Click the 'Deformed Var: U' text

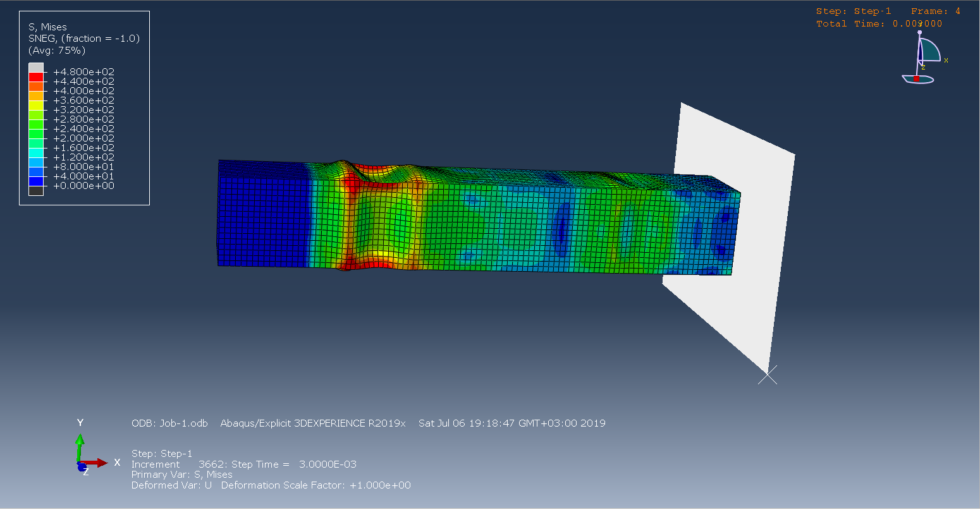coord(171,485)
